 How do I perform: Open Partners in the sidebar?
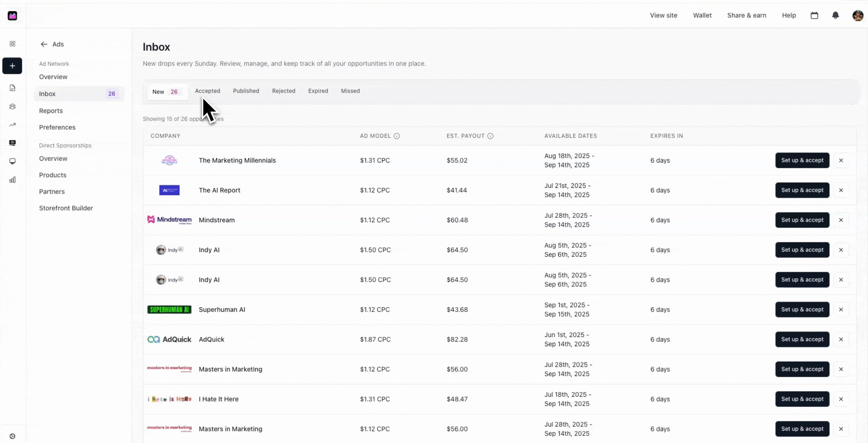(52, 192)
